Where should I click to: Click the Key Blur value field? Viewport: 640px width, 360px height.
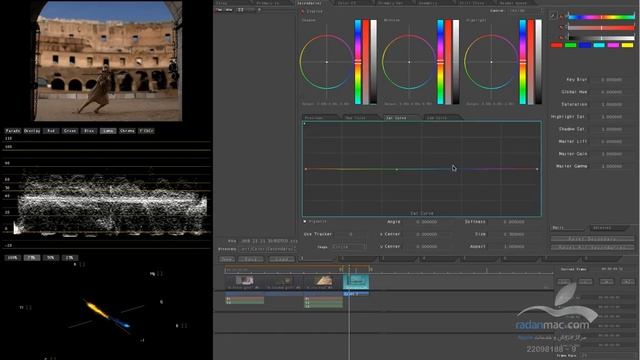[611, 80]
